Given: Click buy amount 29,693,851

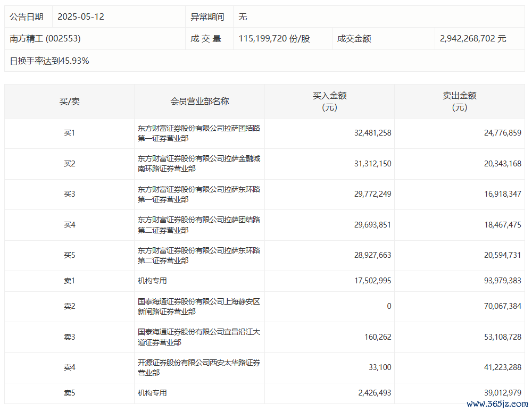Looking at the screenshot, I should pyautogui.click(x=372, y=225).
